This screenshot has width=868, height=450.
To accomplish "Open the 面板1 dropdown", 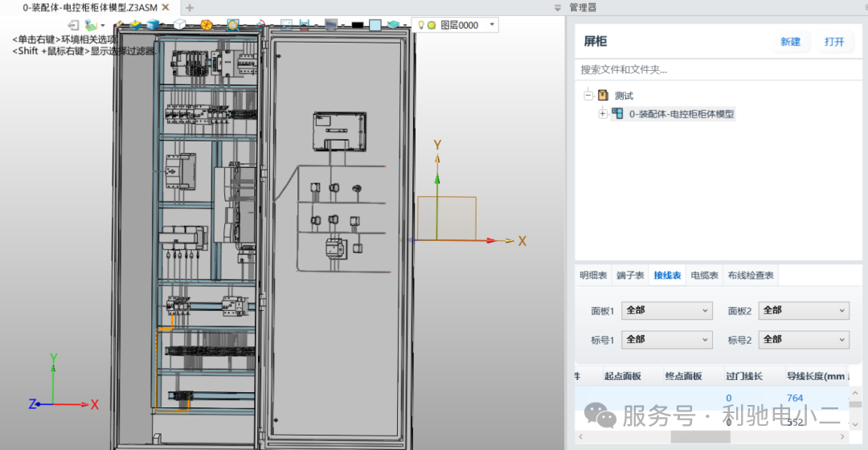I will coord(666,311).
